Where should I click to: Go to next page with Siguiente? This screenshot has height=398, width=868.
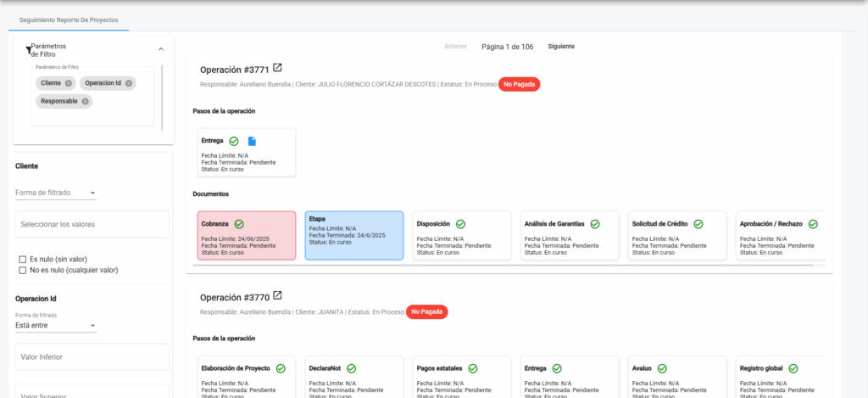[x=560, y=46]
